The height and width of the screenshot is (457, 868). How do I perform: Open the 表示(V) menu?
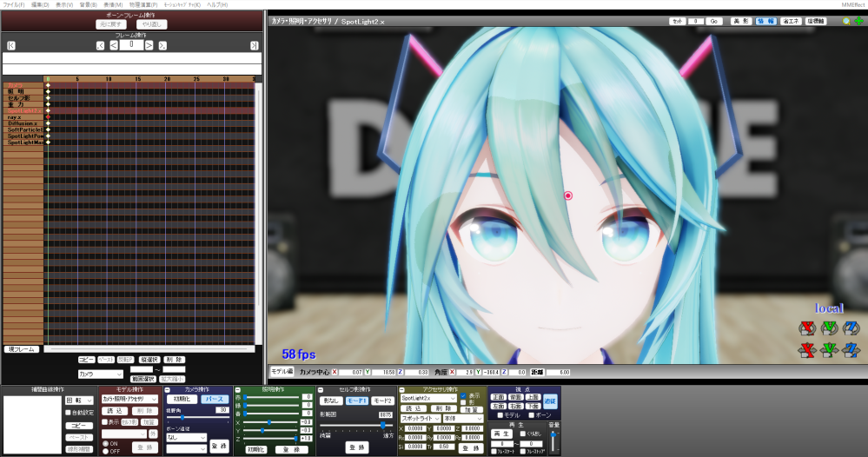point(64,4)
